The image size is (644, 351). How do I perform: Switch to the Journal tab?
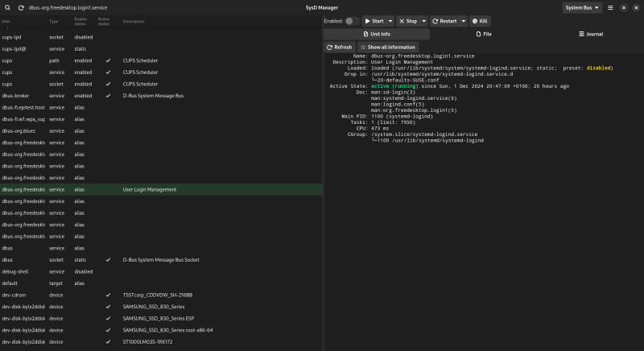[x=591, y=34]
